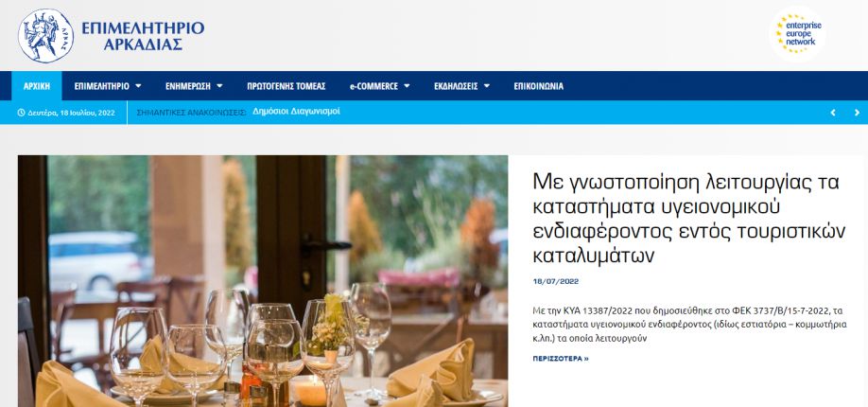Go to the ΑΡΧΙΚΗ home tab

[37, 86]
